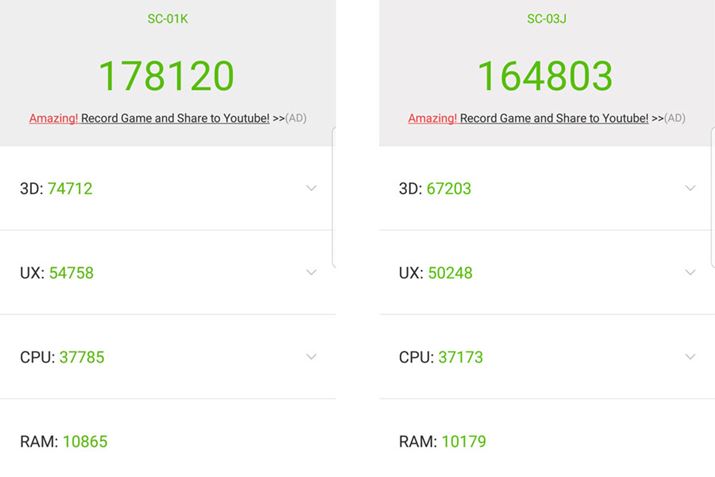715x477 pixels.
Task: Open the Record Game link under score 178120
Action: [175, 118]
